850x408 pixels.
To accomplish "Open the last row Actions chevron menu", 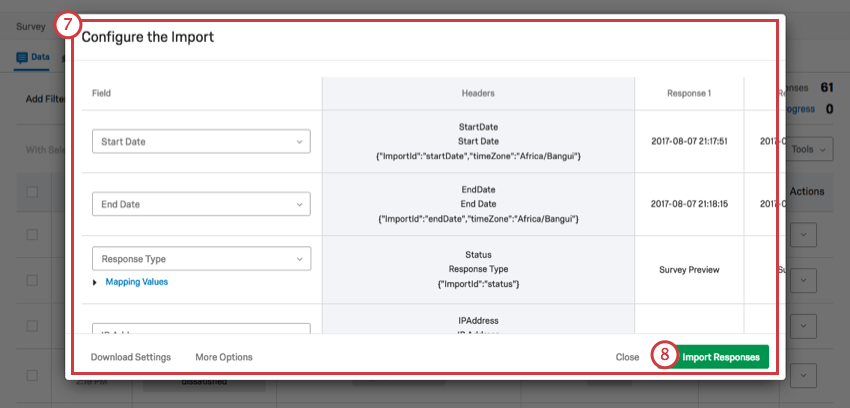I will pos(804,375).
